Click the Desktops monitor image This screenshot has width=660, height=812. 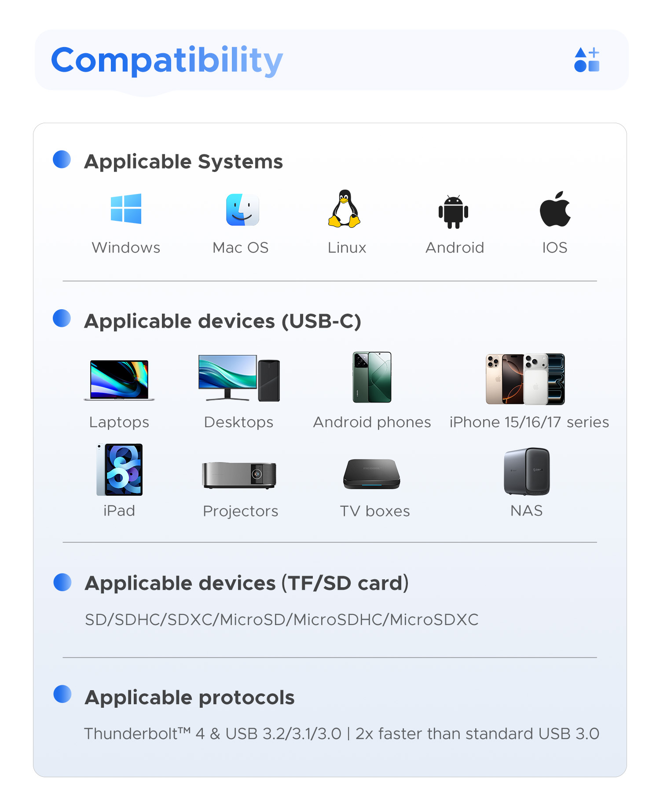click(239, 378)
